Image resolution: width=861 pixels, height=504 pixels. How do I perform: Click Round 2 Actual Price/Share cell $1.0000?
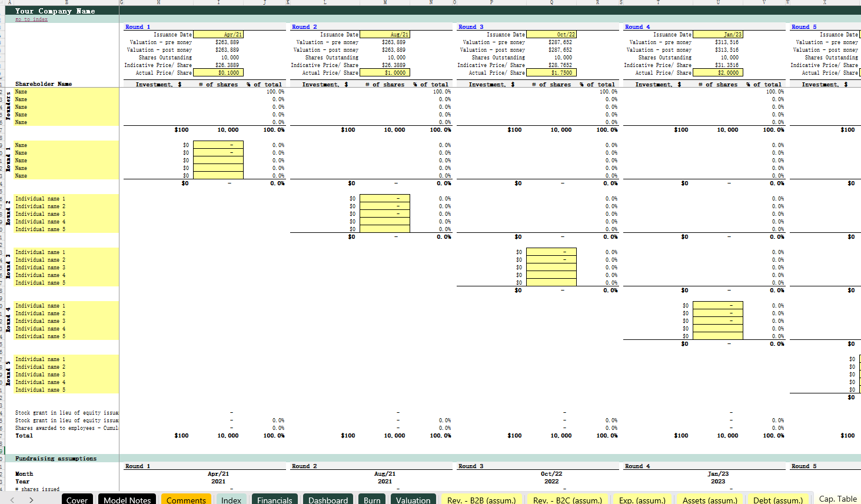tap(385, 73)
